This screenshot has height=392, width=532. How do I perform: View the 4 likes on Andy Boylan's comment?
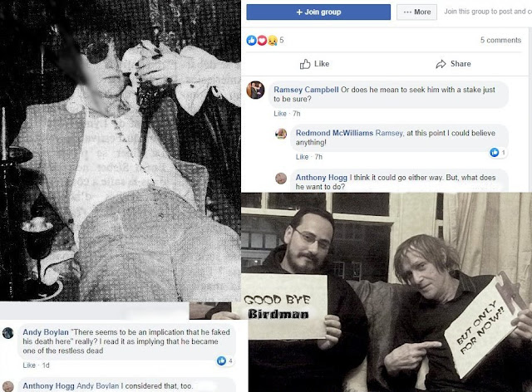click(x=225, y=360)
